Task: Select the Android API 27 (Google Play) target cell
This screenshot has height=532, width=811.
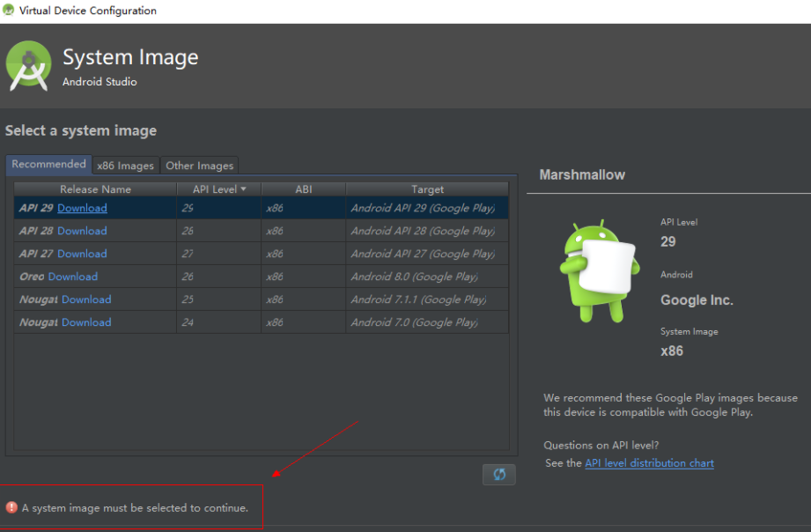Action: 427,254
